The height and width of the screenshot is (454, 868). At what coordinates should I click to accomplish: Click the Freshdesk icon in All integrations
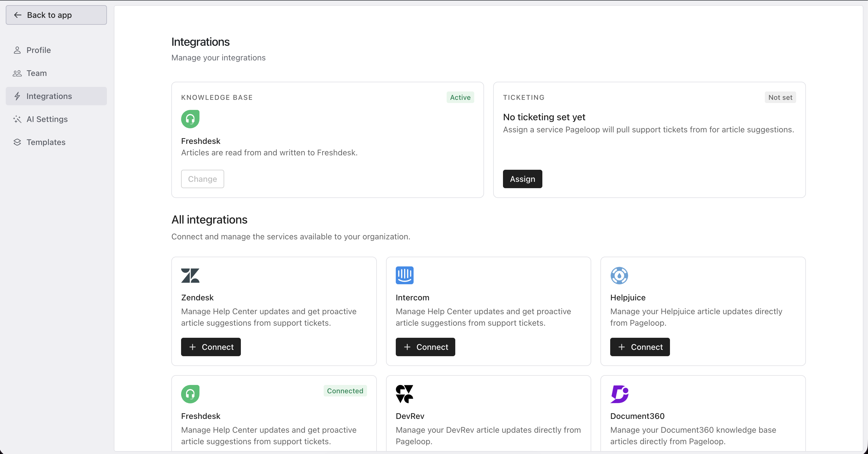[x=190, y=394]
